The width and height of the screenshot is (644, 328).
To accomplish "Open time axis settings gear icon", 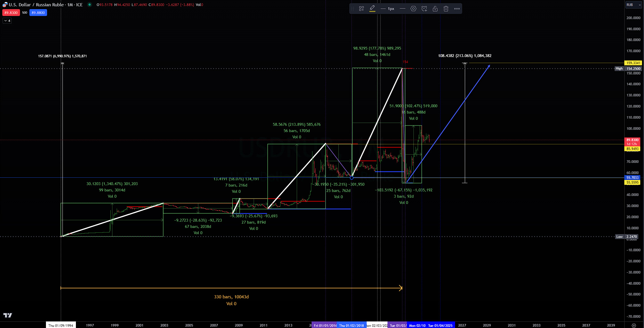I will point(634,325).
